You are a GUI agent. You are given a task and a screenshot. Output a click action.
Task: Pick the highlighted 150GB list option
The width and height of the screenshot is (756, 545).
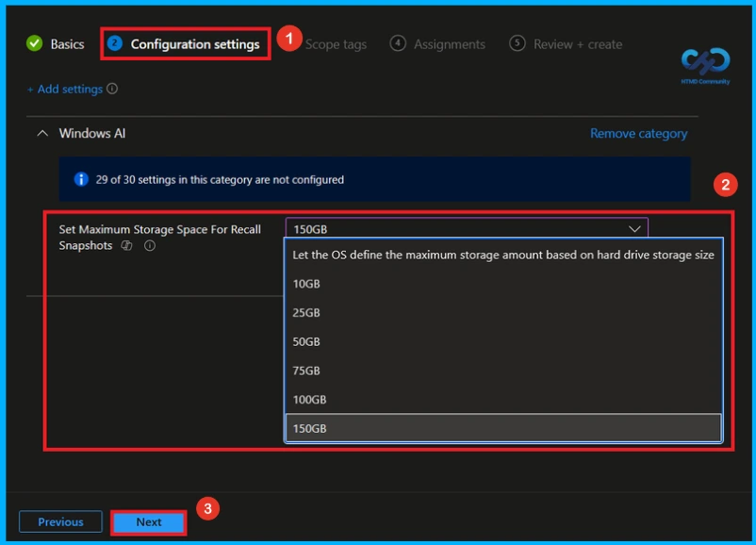(503, 428)
